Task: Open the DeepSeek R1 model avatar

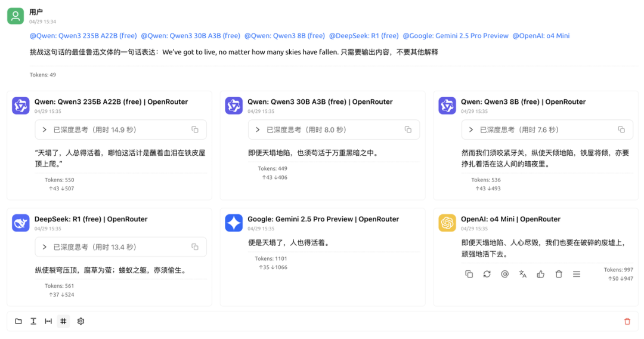Action: (x=20, y=223)
